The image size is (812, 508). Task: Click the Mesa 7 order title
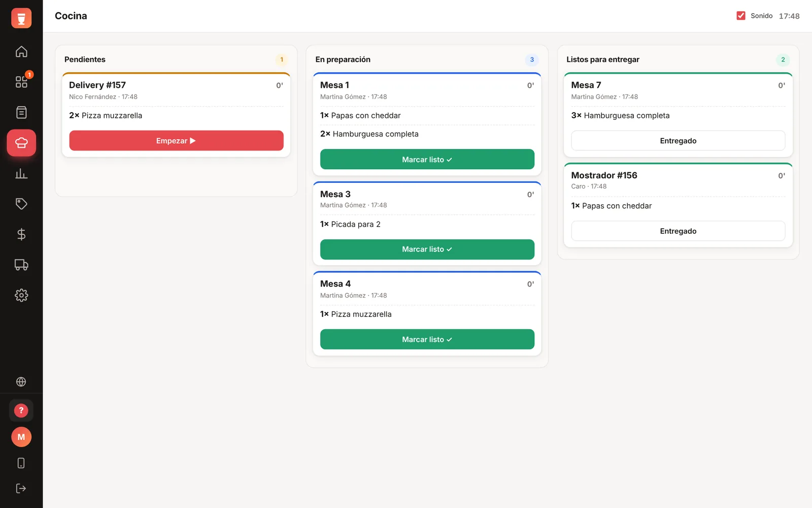[x=586, y=85]
